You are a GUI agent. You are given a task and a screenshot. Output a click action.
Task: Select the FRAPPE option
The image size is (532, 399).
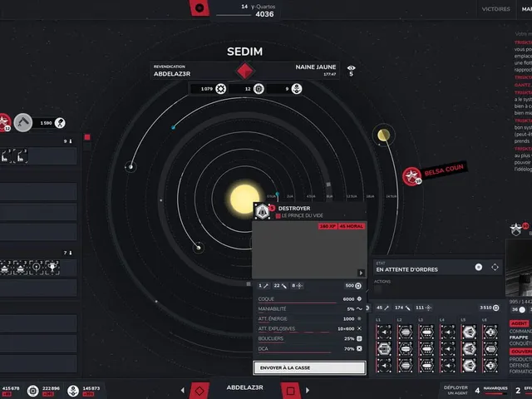(x=519, y=337)
